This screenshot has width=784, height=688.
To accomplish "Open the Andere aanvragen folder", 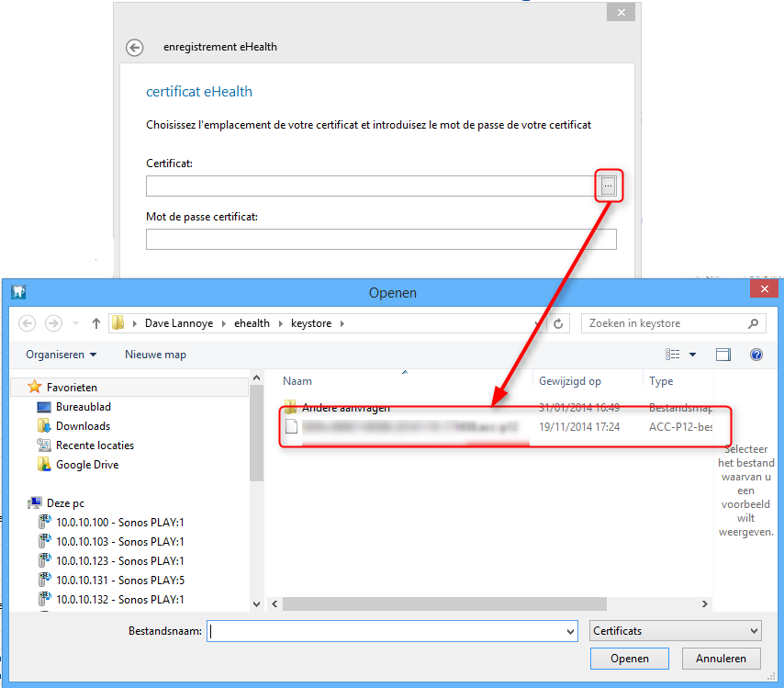I will [345, 407].
